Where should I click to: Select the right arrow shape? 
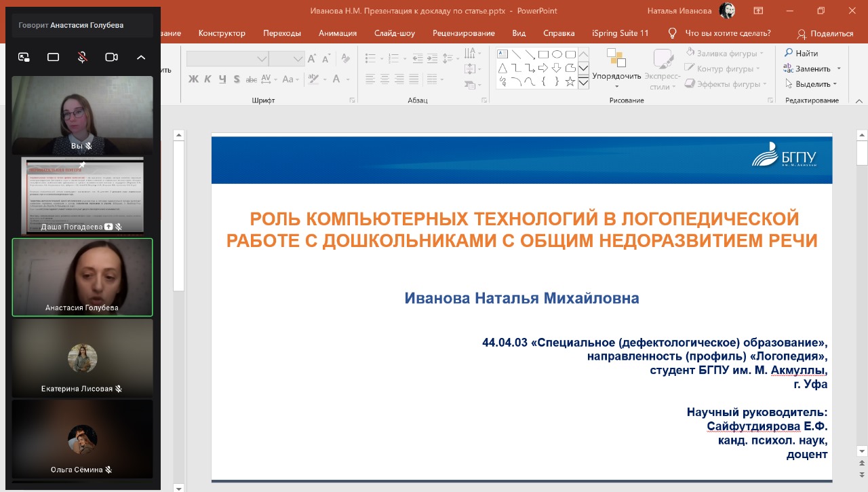[x=543, y=68]
